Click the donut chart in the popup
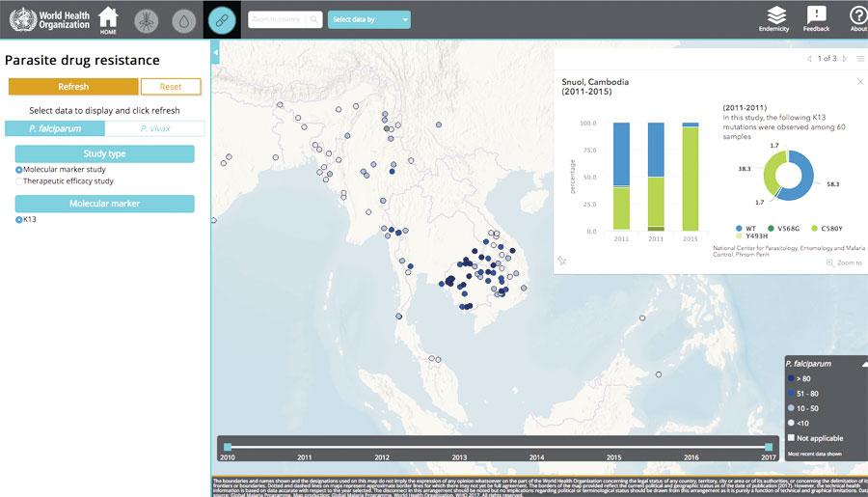Viewport: 868px width, 497px height. 788,176
